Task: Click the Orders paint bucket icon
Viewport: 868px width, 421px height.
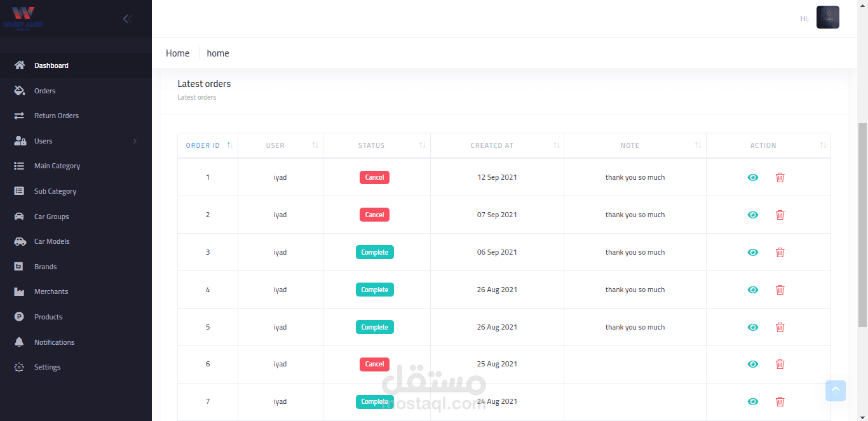Action: pyautogui.click(x=19, y=91)
